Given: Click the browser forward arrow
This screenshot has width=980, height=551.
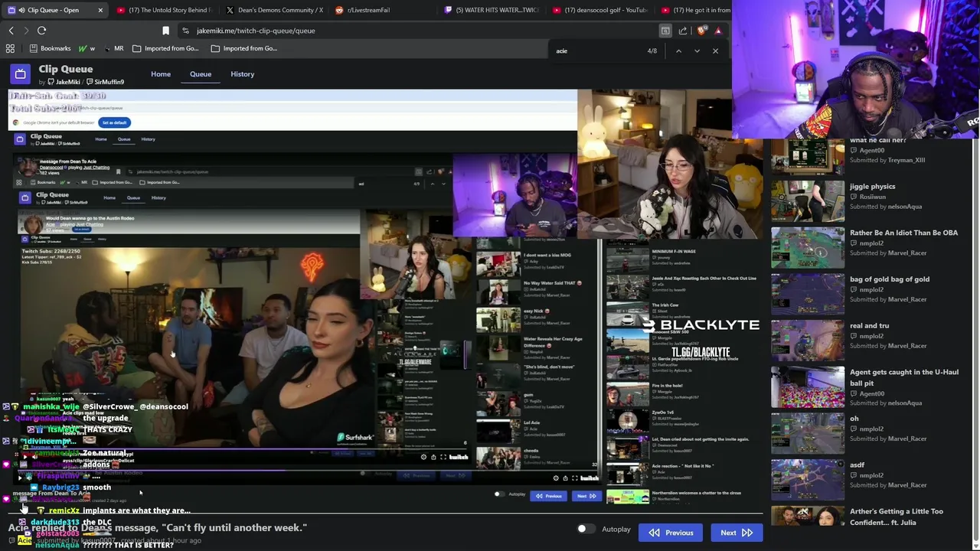Looking at the screenshot, I should pyautogui.click(x=25, y=31).
